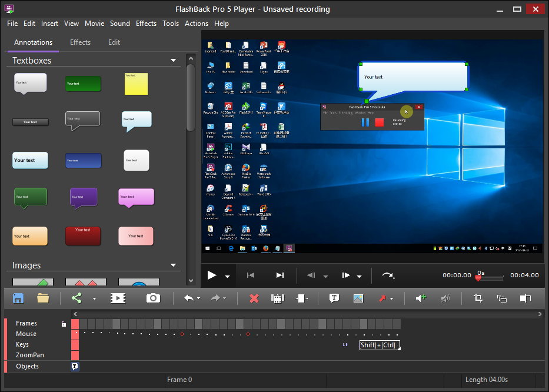549x392 pixels.
Task: Click the Save (floppy disk) icon
Action: (18, 298)
